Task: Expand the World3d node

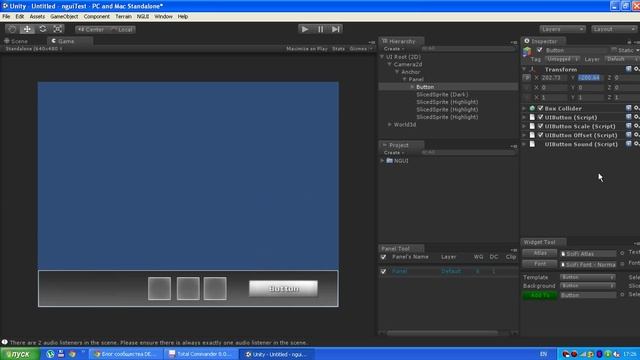Action: coord(390,124)
